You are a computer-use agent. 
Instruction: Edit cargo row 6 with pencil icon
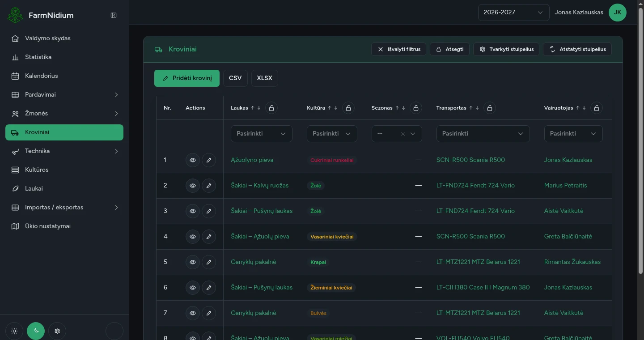(209, 288)
